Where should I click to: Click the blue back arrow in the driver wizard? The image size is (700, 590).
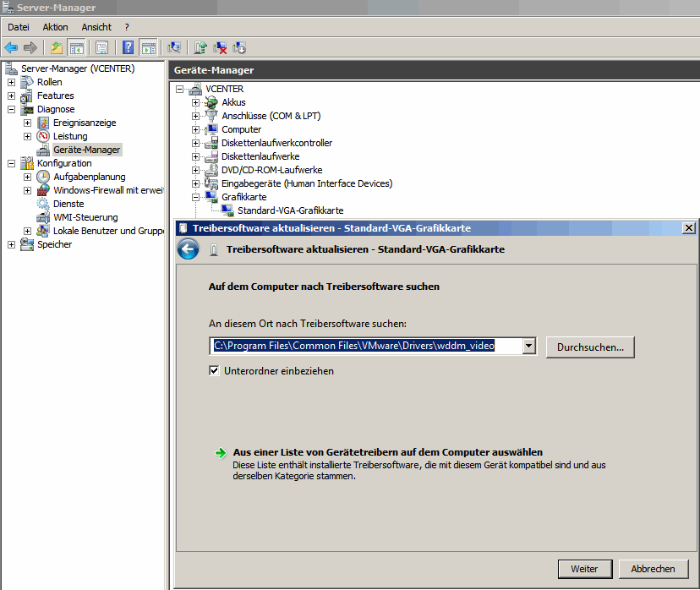[188, 249]
